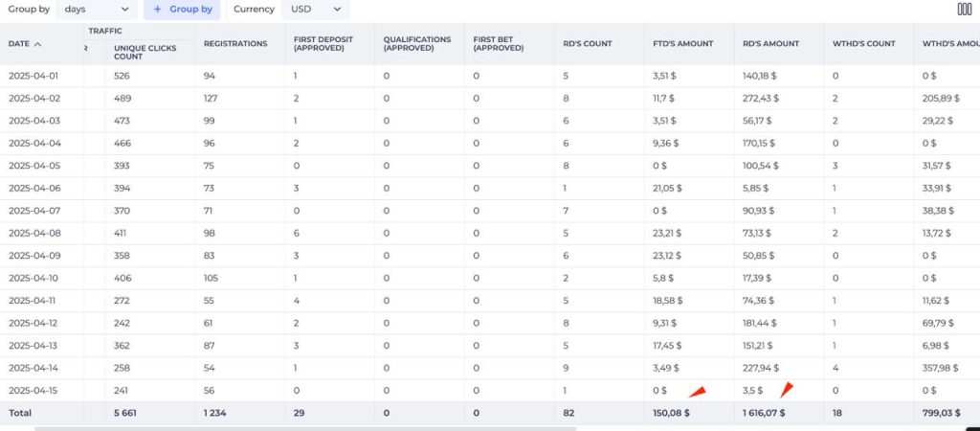Select the 2025-04-14 row date
Viewport: 980px width, 431px height.
(35, 368)
